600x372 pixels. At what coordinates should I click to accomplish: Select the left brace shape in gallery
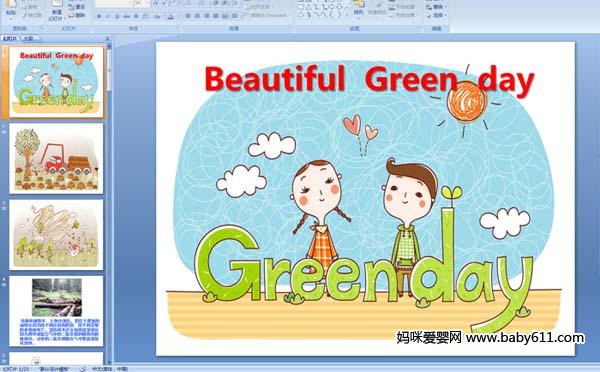(332, 15)
